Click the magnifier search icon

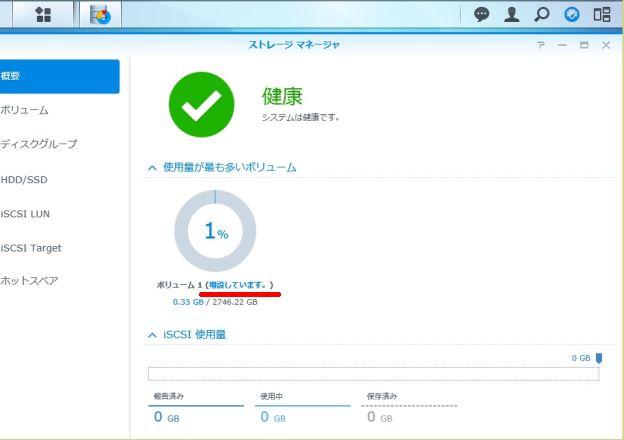541,15
